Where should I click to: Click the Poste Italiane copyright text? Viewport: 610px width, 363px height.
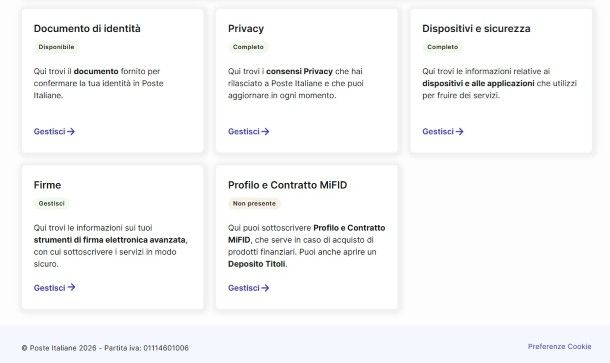(105, 348)
